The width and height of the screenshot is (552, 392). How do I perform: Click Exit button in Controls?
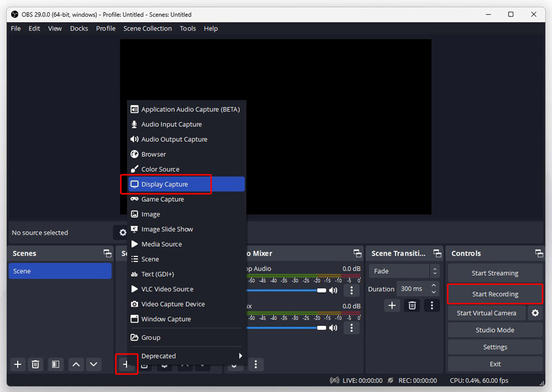coord(495,364)
